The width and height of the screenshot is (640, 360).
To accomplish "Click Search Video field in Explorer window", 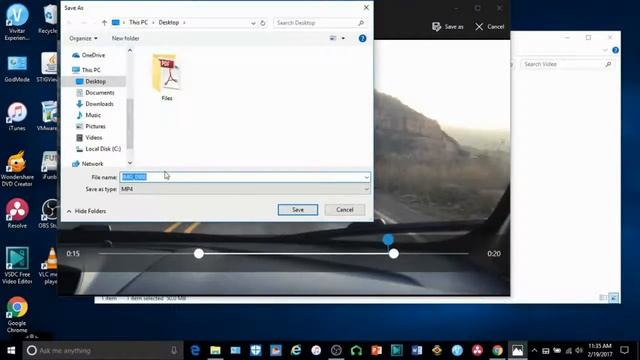I will (567, 64).
